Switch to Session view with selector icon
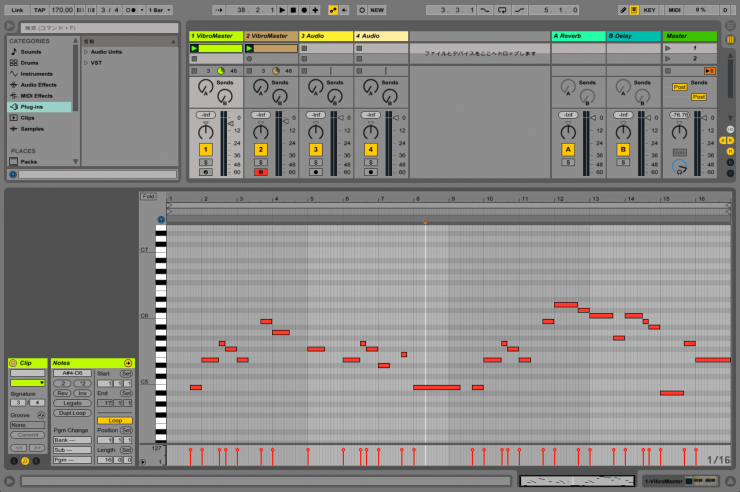Image resolution: width=740 pixels, height=492 pixels. click(730, 40)
